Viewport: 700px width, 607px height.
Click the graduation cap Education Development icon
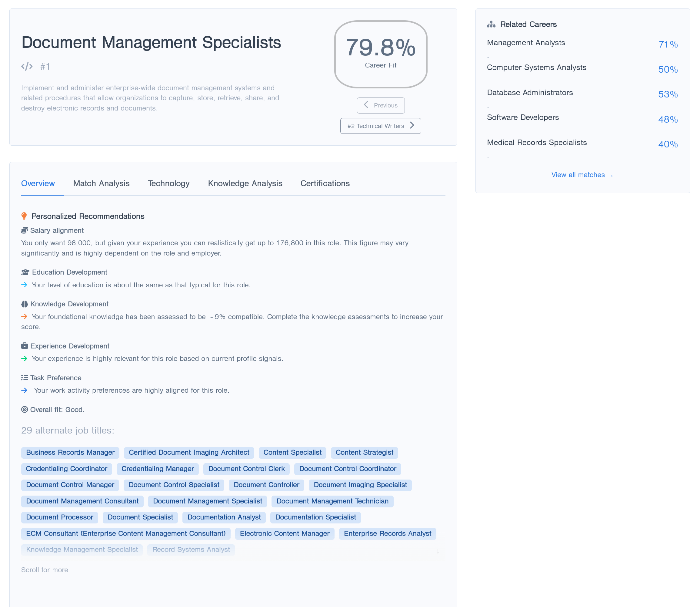pyautogui.click(x=25, y=272)
